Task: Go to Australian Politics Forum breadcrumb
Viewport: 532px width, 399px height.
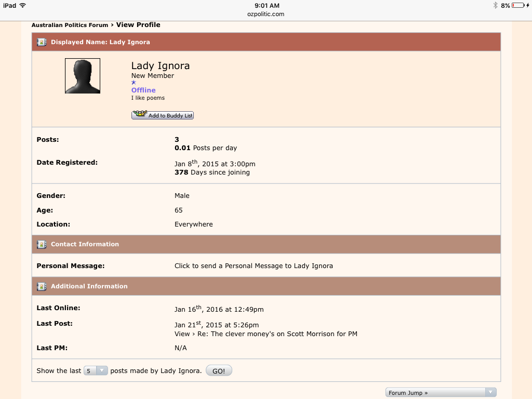Action: tap(70, 25)
